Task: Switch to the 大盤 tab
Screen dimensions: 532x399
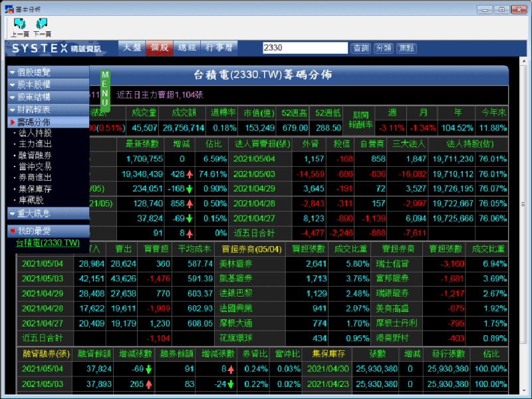Action: point(131,48)
